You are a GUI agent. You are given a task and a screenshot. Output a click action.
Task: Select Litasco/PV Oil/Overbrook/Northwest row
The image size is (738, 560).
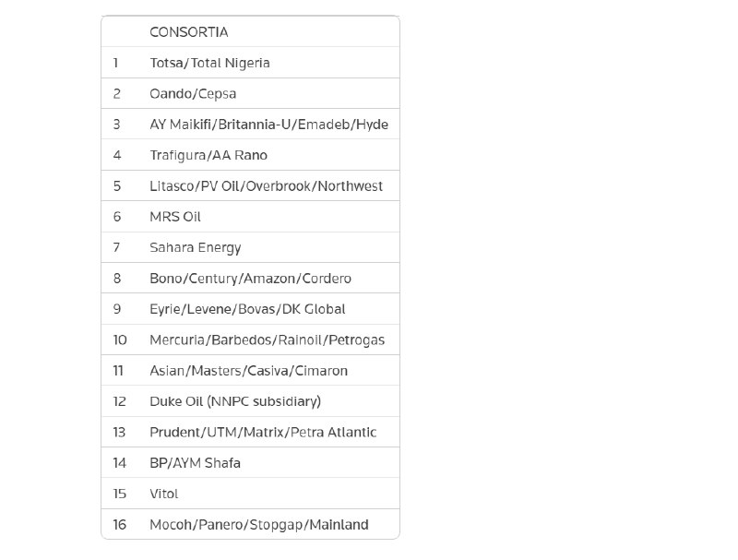click(x=250, y=185)
